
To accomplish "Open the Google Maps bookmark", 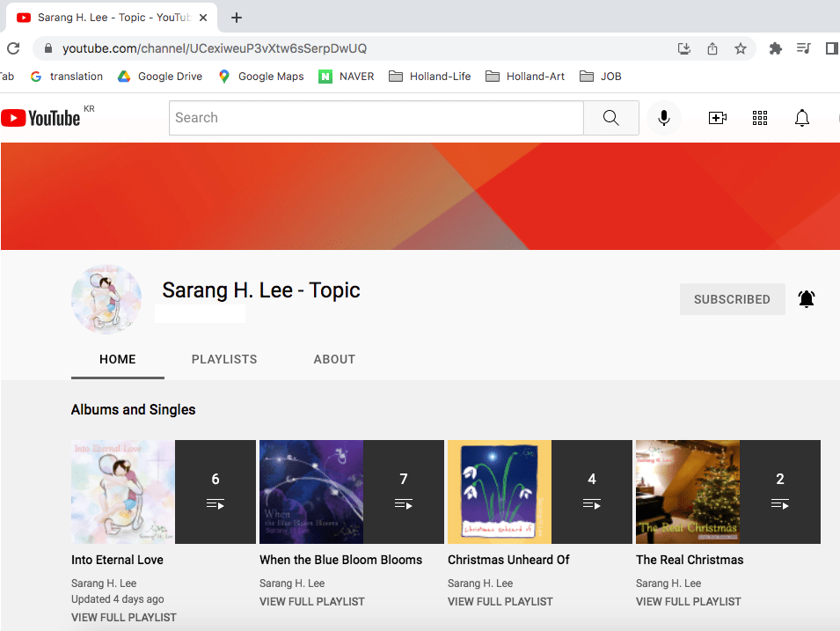I will [261, 77].
